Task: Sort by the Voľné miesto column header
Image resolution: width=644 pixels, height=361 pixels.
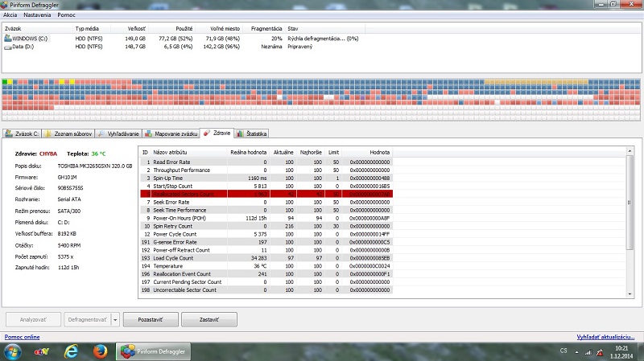Action: tap(219, 29)
